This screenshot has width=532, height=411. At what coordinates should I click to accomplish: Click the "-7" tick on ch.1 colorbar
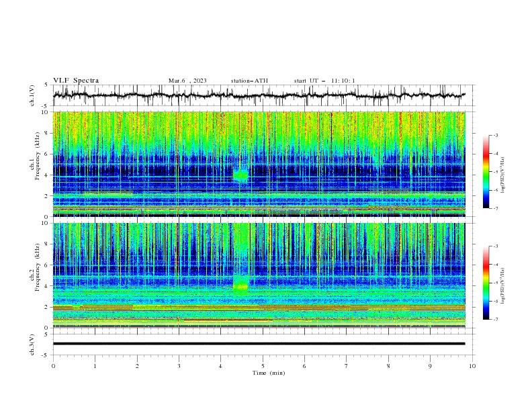pyautogui.click(x=496, y=208)
